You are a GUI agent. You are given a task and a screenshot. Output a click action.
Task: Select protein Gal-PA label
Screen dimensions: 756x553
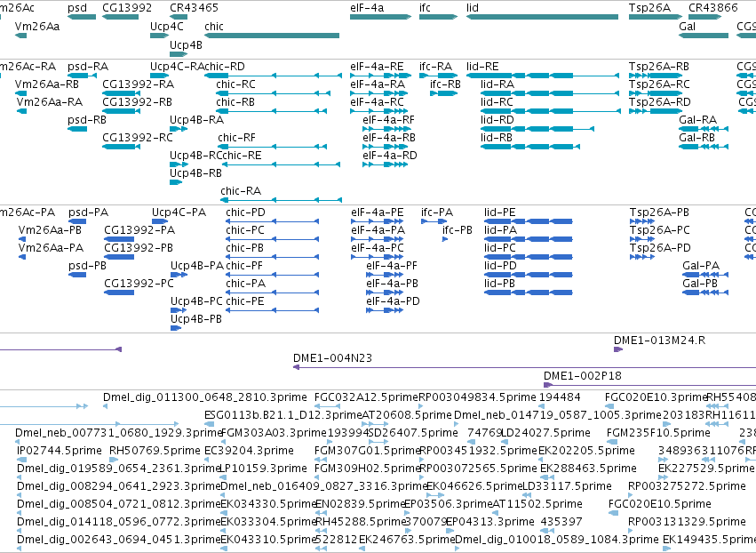coord(701,266)
